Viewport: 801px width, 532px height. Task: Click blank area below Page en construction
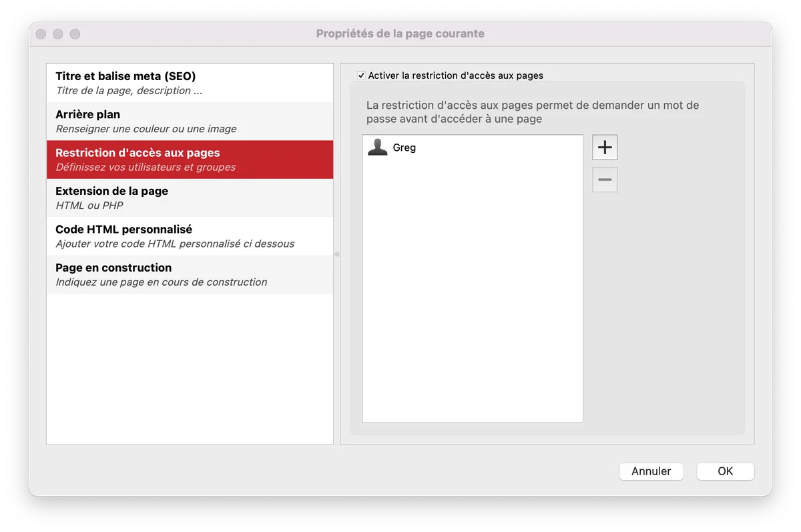[190, 367]
